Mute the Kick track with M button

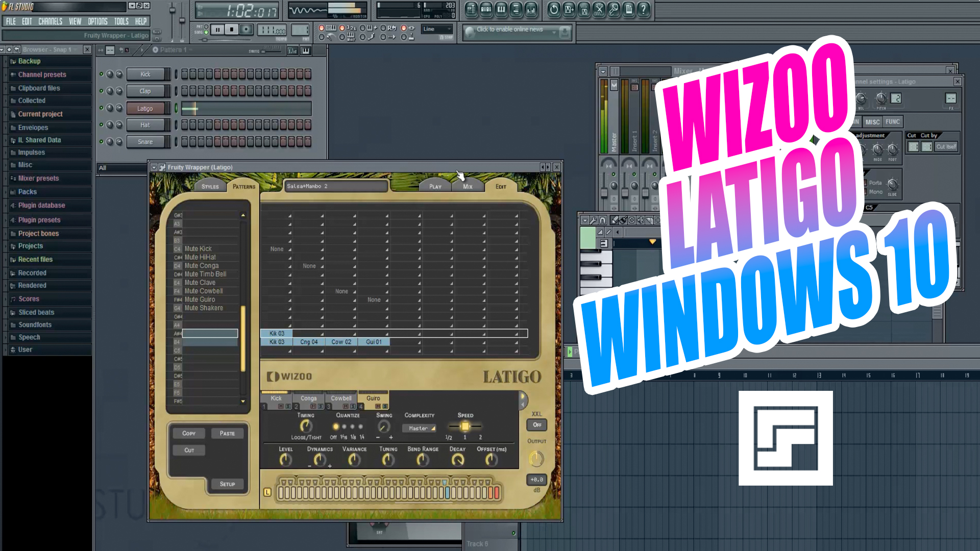coord(281,407)
